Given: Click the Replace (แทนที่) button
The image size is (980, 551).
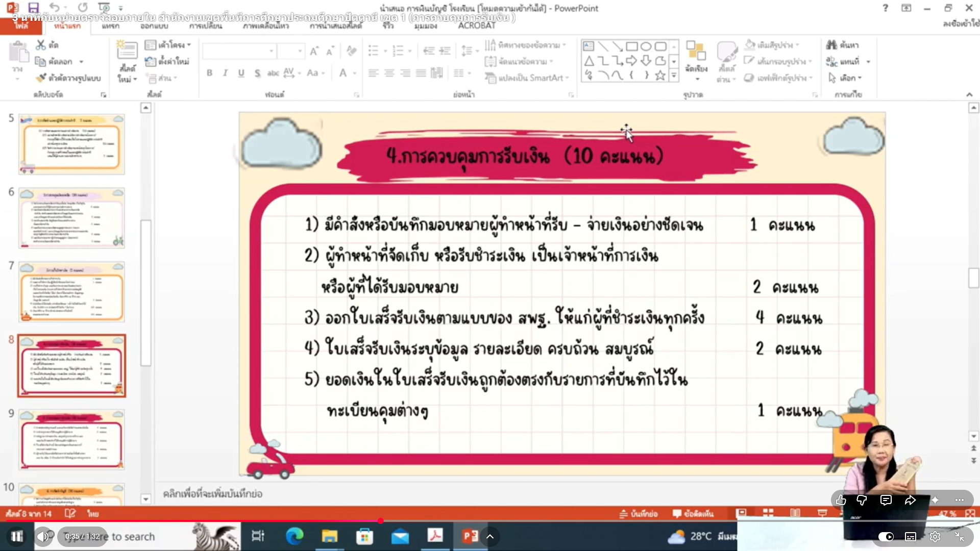Looking at the screenshot, I should tap(848, 61).
